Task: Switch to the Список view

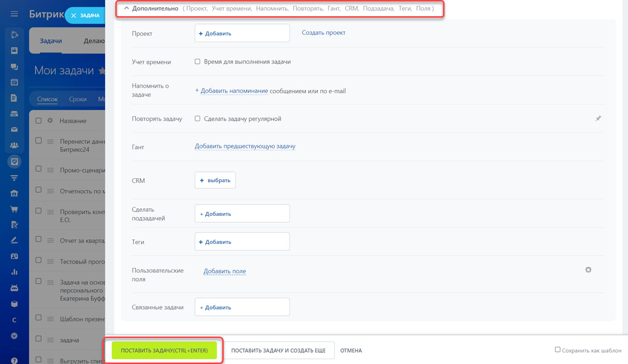Action: pyautogui.click(x=48, y=99)
